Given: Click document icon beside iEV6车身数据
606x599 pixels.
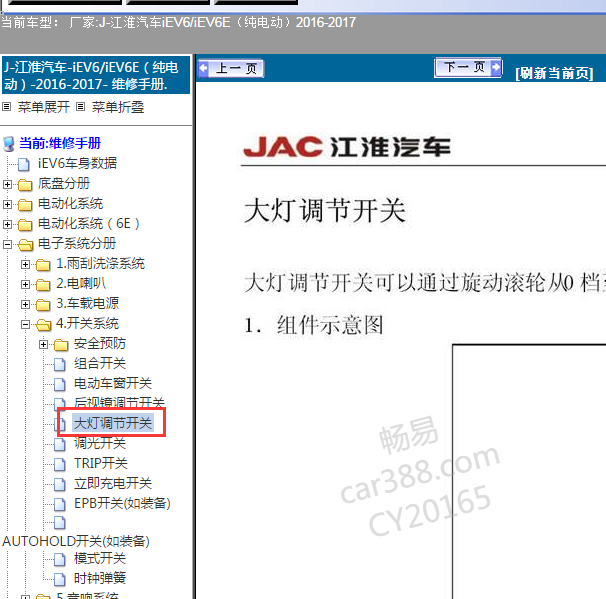Looking at the screenshot, I should click(24, 164).
